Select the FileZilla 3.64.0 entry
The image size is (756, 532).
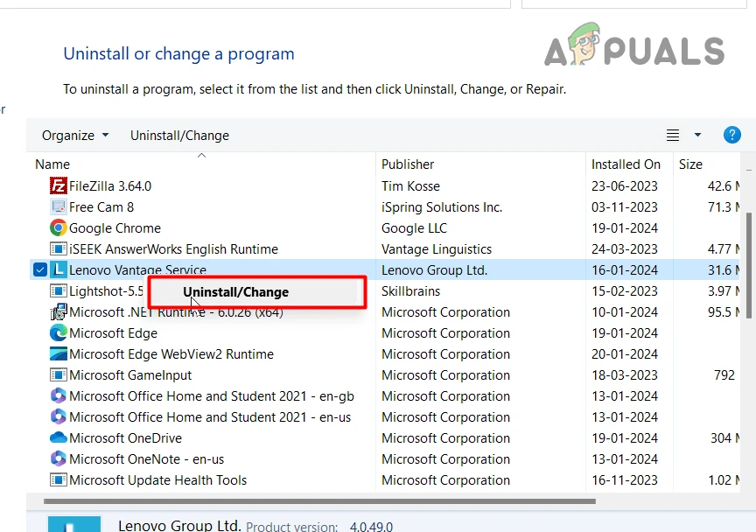(x=110, y=186)
